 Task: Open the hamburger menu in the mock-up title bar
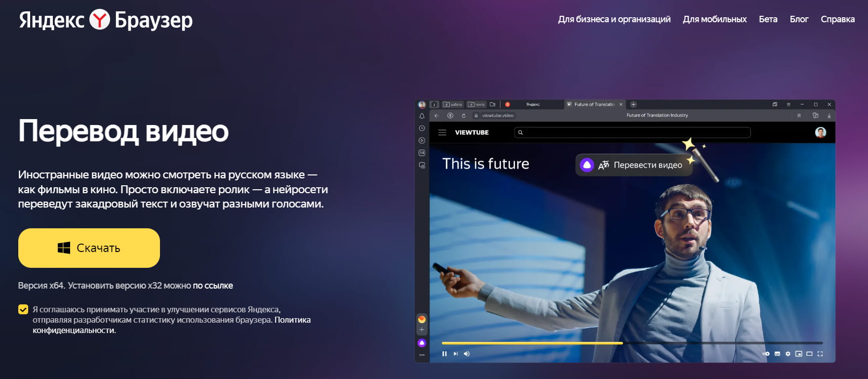(789, 104)
